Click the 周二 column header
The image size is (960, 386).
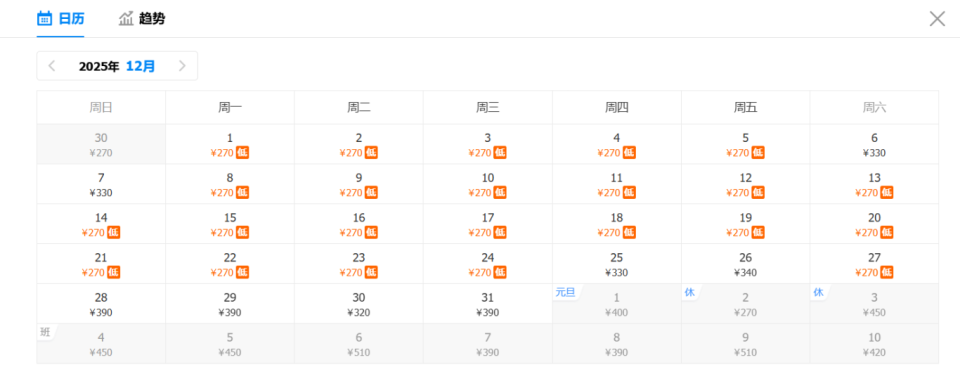359,108
